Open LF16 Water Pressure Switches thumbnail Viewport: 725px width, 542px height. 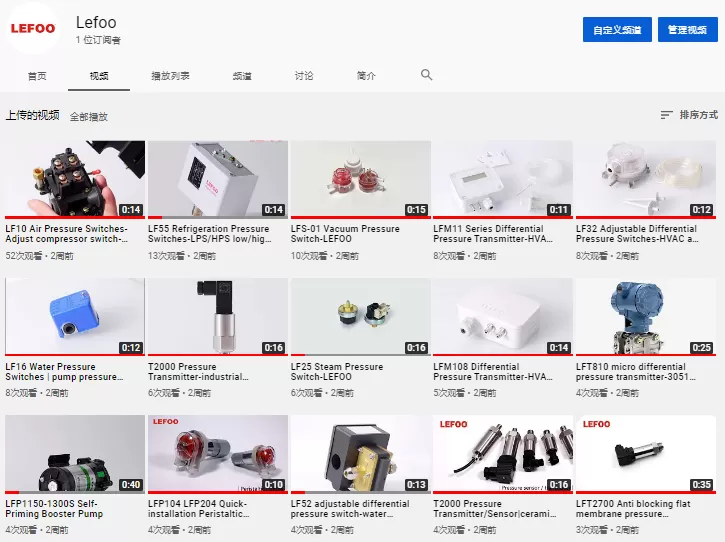[x=75, y=317]
